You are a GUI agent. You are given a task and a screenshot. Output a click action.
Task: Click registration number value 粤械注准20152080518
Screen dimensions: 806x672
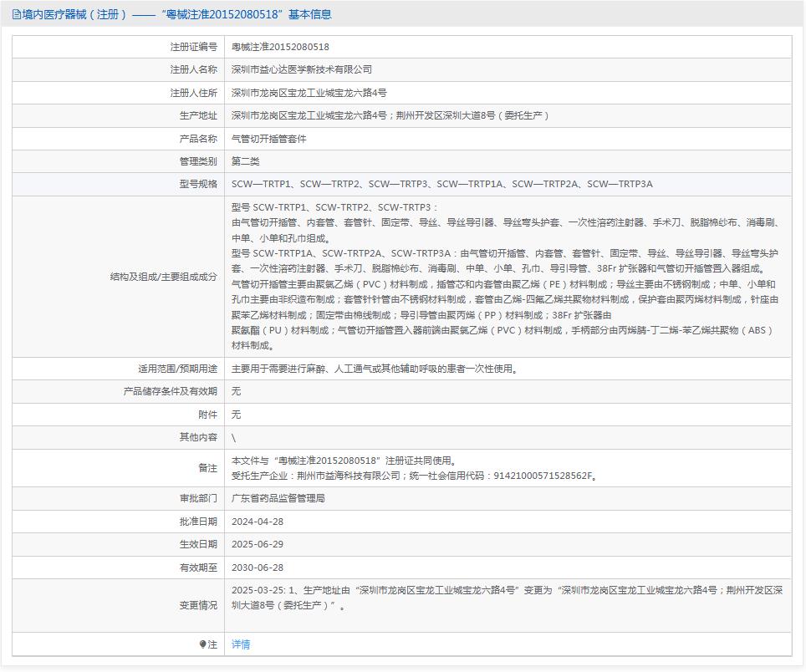click(280, 48)
